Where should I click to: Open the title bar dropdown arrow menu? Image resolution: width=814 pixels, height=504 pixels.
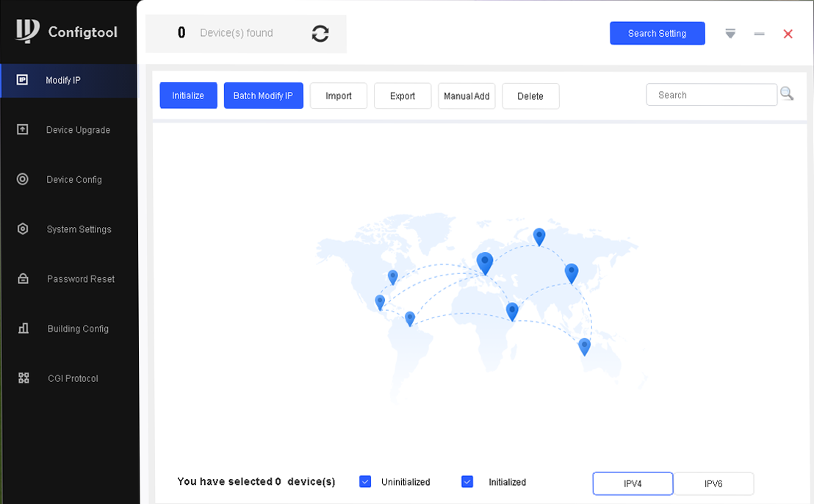point(730,34)
